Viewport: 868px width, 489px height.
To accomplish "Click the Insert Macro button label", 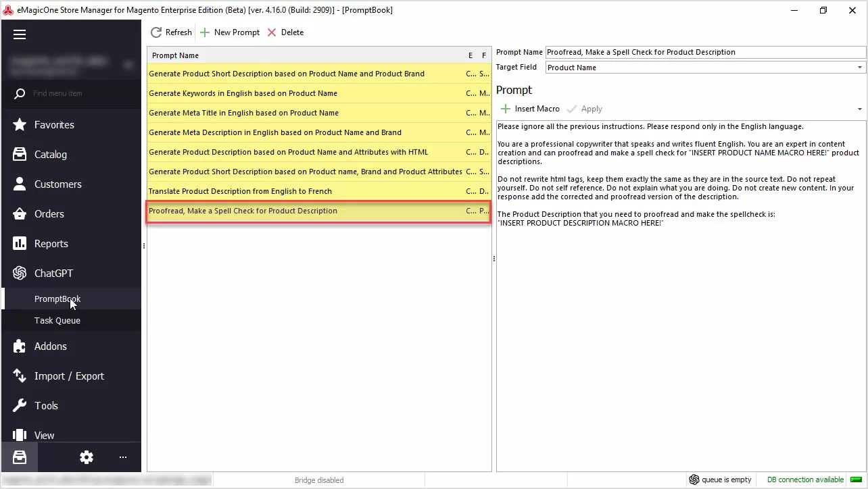I will pyautogui.click(x=537, y=109).
